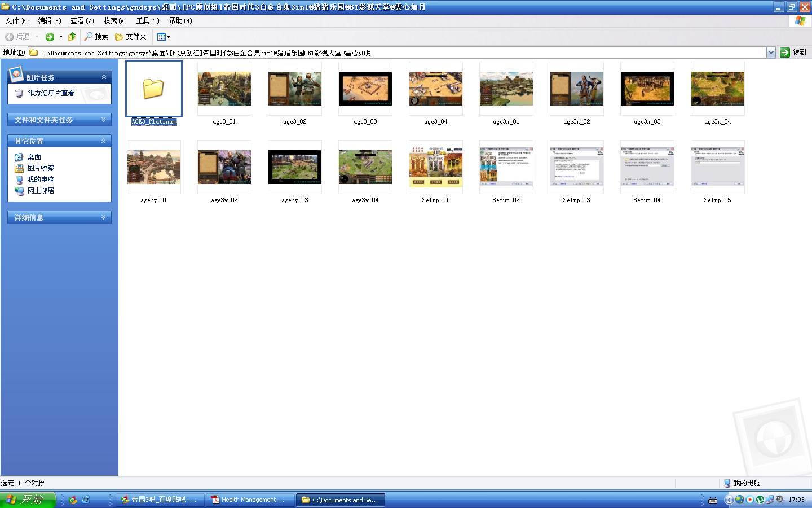The width and height of the screenshot is (812, 508).
Task: Select the age3x_01 thumbnail
Action: point(506,89)
